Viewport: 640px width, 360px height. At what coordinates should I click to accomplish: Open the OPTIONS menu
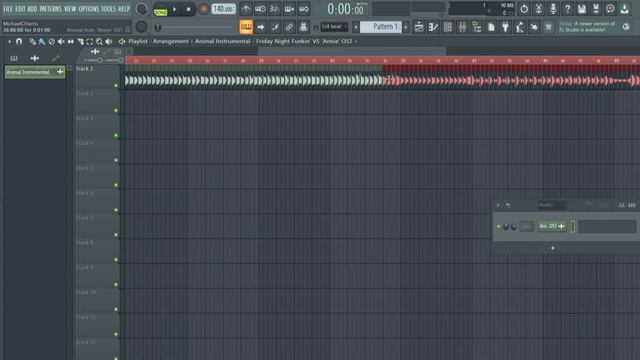(89, 9)
